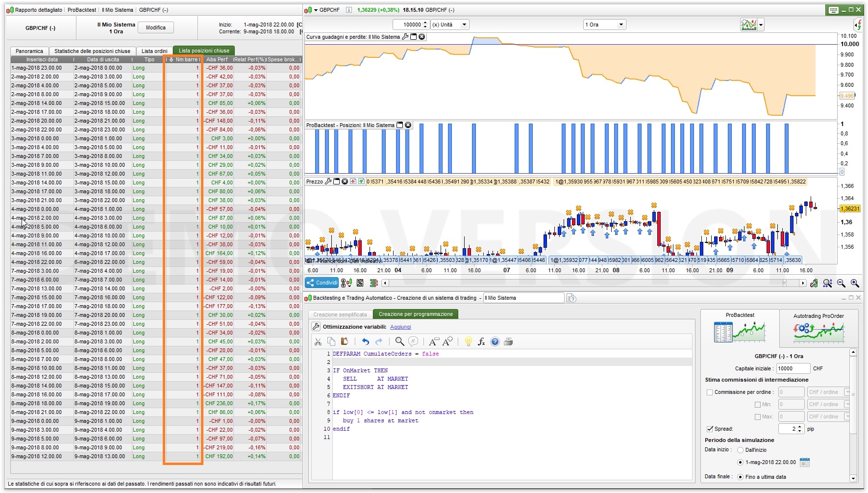This screenshot has height=493, width=868.
Task: Zoom out on the price chart
Action: [x=841, y=283]
